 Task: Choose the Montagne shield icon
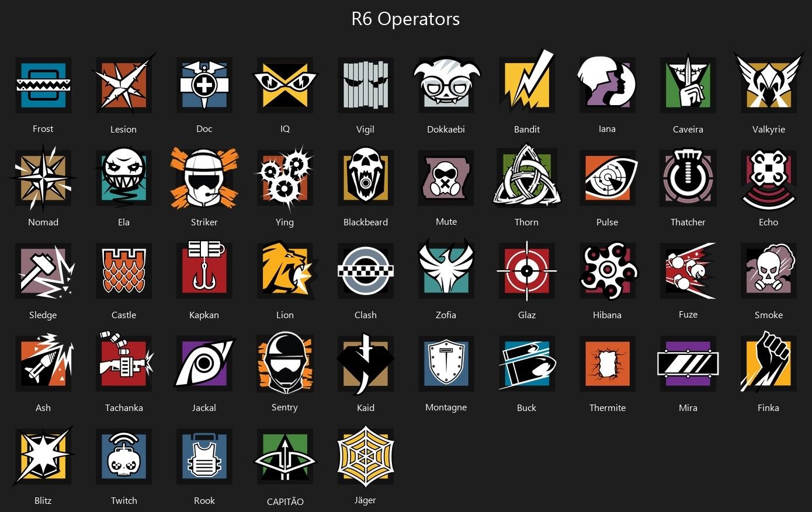[x=446, y=363]
